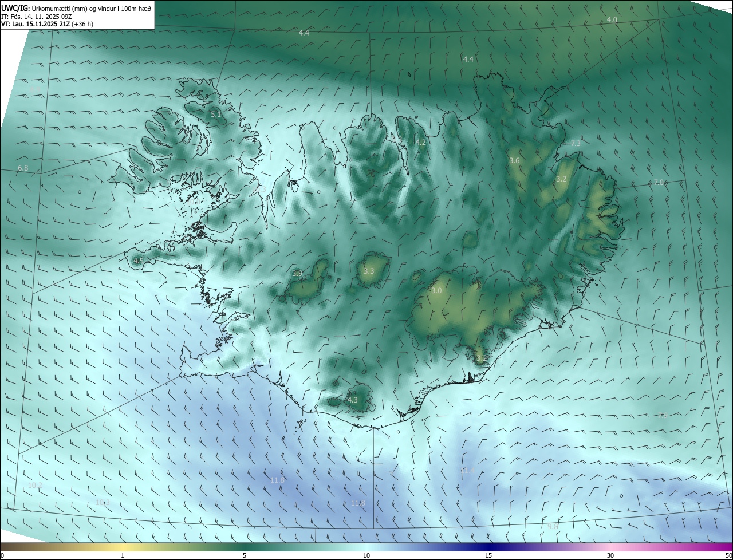Select the 10.2 value label
The image size is (733, 560).
(x=35, y=485)
